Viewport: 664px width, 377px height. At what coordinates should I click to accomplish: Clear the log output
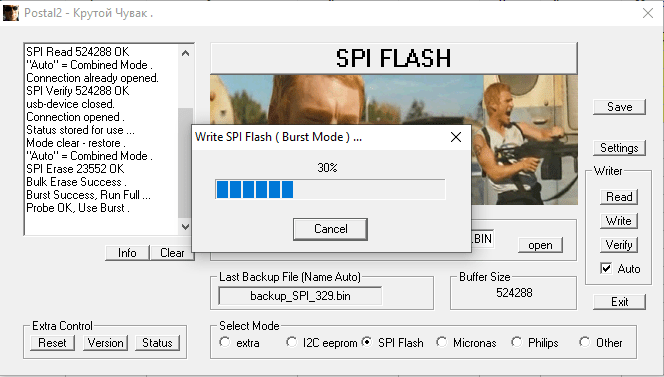click(172, 253)
